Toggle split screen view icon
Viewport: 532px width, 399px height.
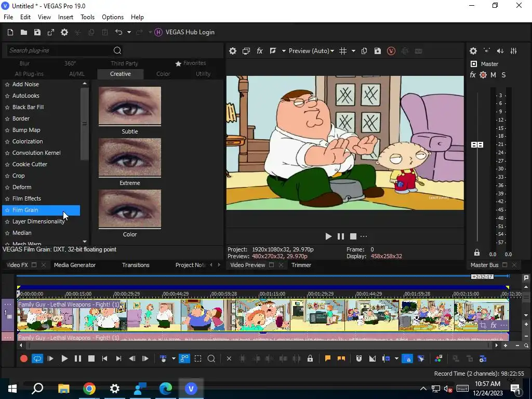[x=273, y=51]
